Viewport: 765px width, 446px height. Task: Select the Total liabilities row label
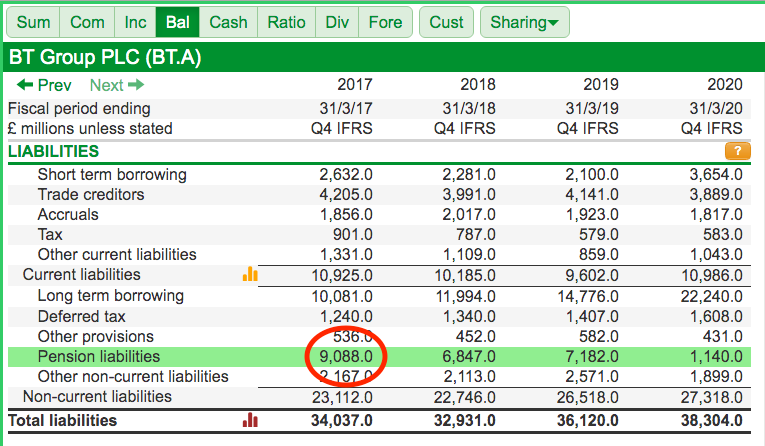pyautogui.click(x=62, y=421)
